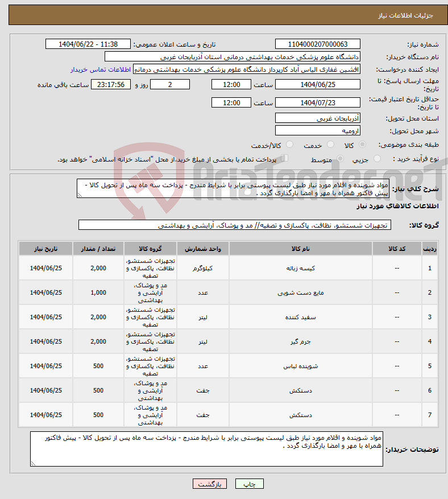Screen dimensions: 448x499
Task: Select the کالا/خدمت radio button
Action: click(289, 145)
